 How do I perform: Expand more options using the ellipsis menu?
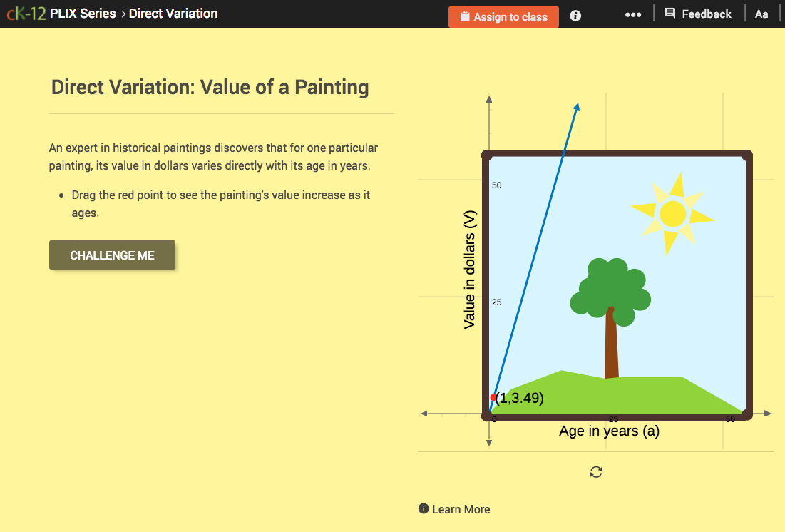tap(633, 14)
